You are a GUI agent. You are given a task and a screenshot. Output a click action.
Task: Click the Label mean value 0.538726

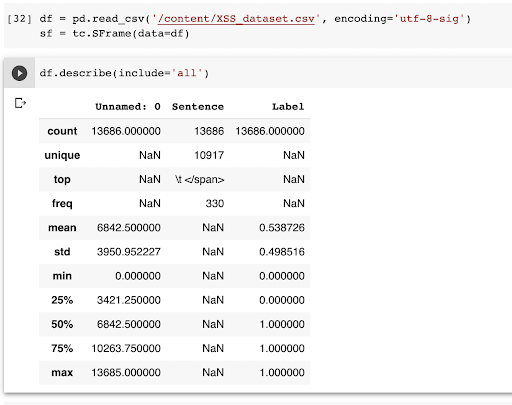[282, 228]
